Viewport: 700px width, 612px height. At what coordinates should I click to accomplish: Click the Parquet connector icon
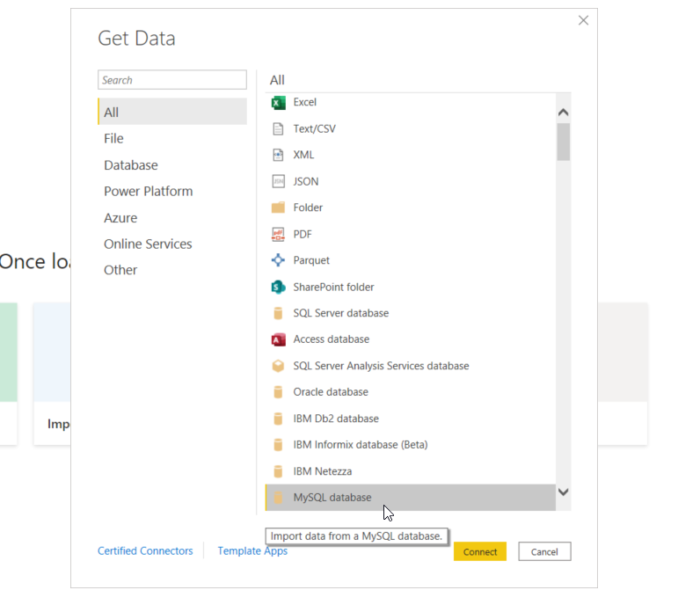coord(278,260)
